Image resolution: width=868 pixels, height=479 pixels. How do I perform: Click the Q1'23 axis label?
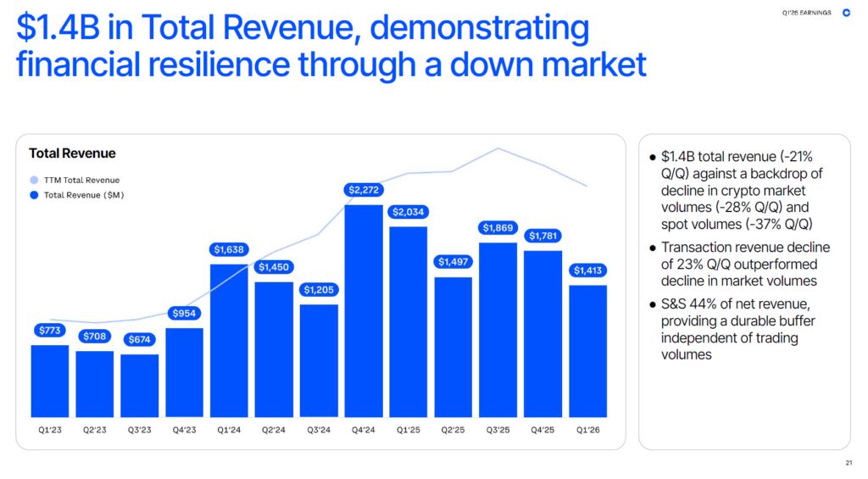(50, 430)
